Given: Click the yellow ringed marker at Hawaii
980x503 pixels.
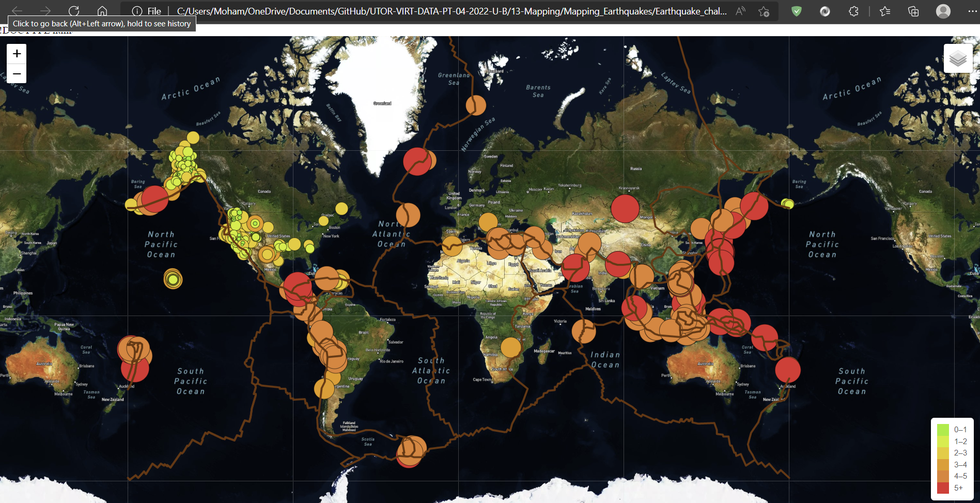Looking at the screenshot, I should tap(173, 279).
